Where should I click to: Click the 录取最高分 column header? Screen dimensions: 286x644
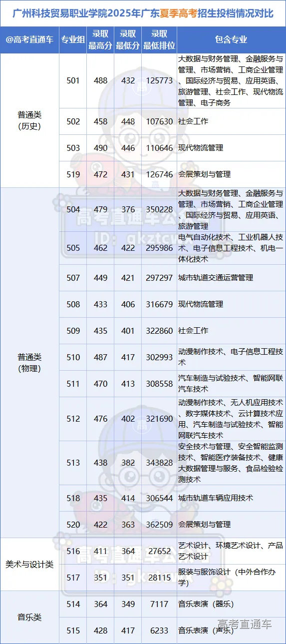click(100, 39)
